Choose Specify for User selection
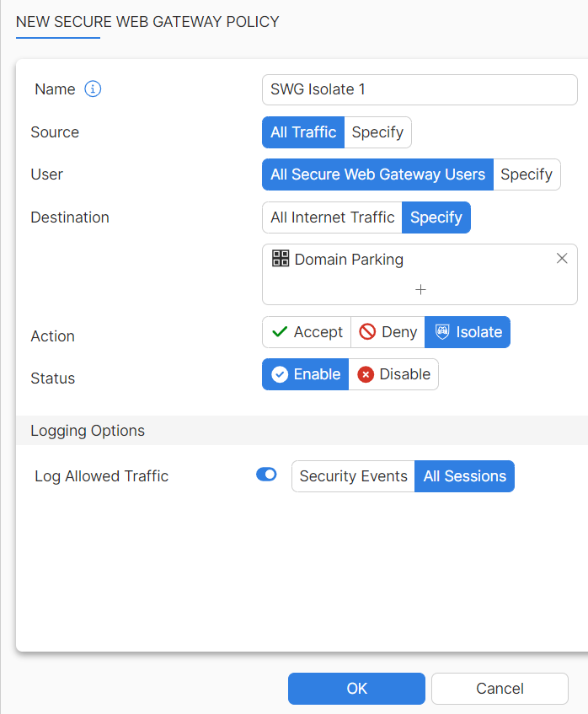 pyautogui.click(x=527, y=174)
